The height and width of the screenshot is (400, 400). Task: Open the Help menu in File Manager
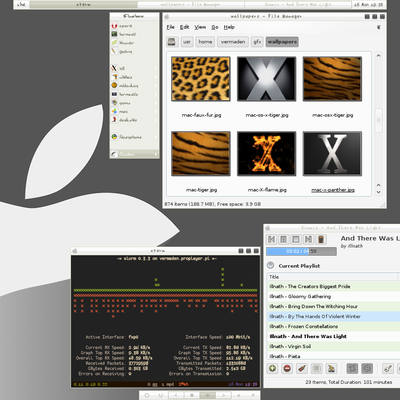(229, 27)
